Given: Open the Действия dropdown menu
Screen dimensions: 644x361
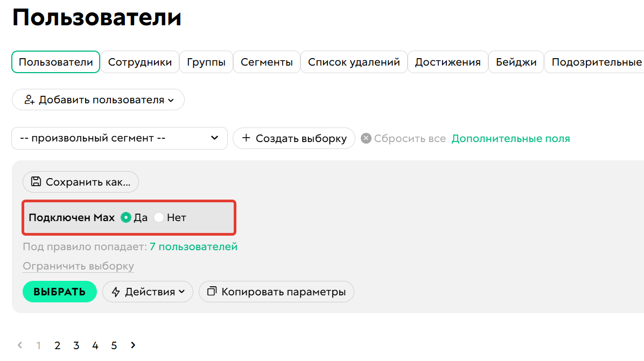Looking at the screenshot, I should coord(148,292).
